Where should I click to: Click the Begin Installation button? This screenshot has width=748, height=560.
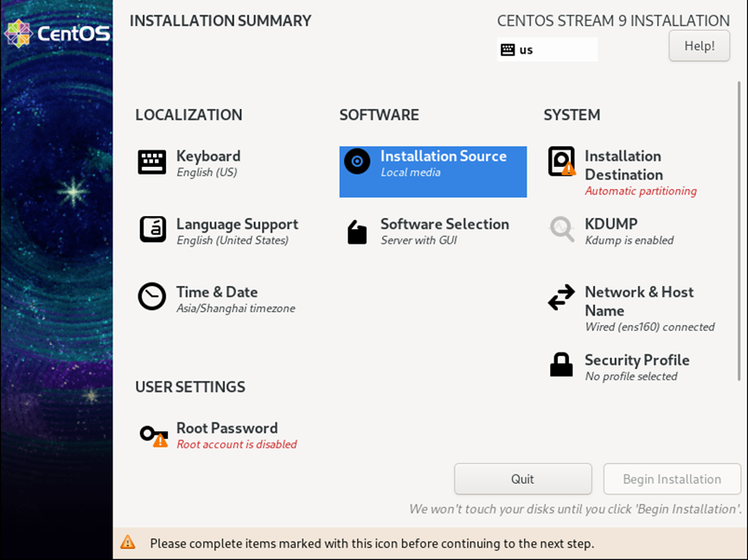(672, 479)
